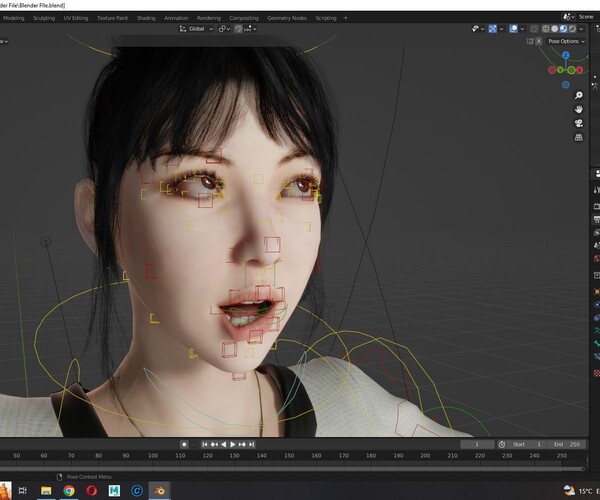Viewport: 600px width, 500px height.
Task: Open scene browse dropdown arrow
Action: (573, 17)
